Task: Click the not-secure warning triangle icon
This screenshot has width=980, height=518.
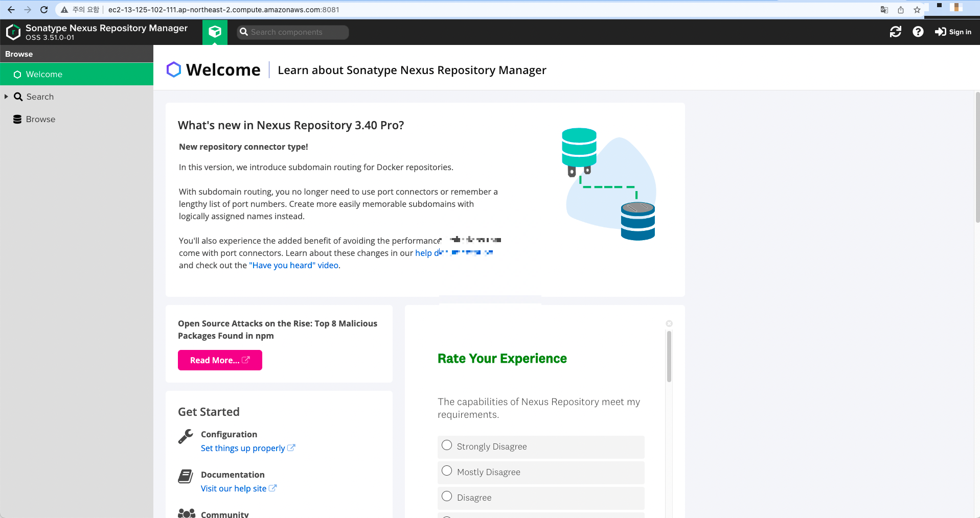Action: point(64,10)
